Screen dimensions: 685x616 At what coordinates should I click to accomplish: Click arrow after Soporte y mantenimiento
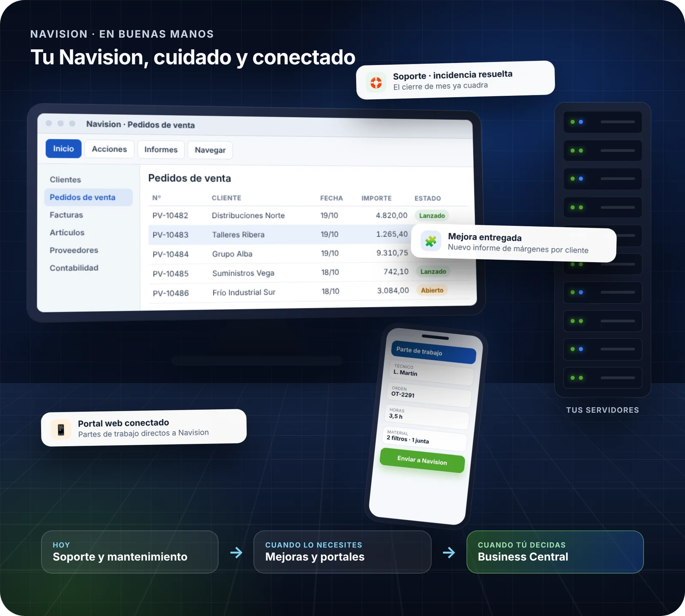pyautogui.click(x=236, y=553)
